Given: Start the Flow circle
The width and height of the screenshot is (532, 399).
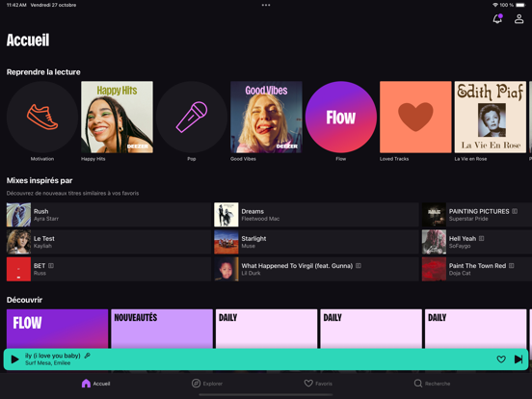Looking at the screenshot, I should [x=341, y=117].
